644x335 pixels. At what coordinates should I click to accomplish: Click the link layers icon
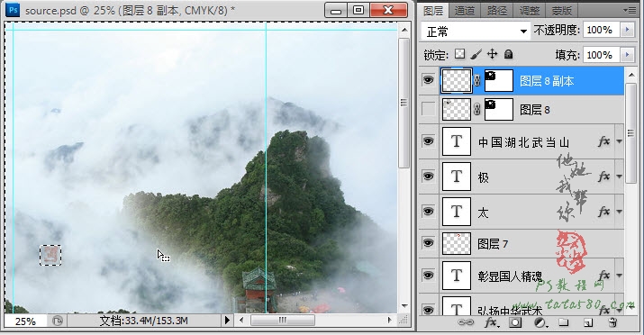point(466,322)
